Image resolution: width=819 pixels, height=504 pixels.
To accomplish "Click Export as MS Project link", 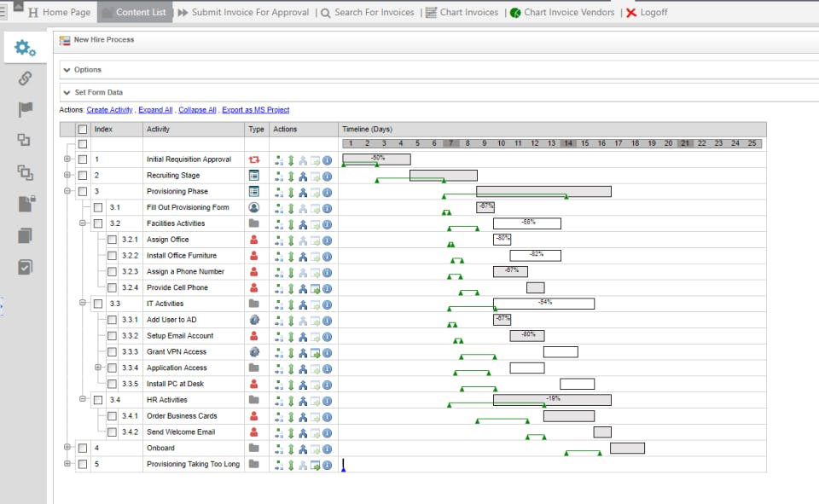I will click(255, 110).
